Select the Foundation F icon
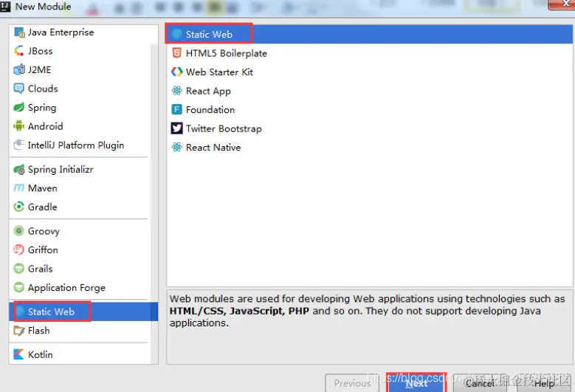Viewport: 575px width, 392px height. 176,110
